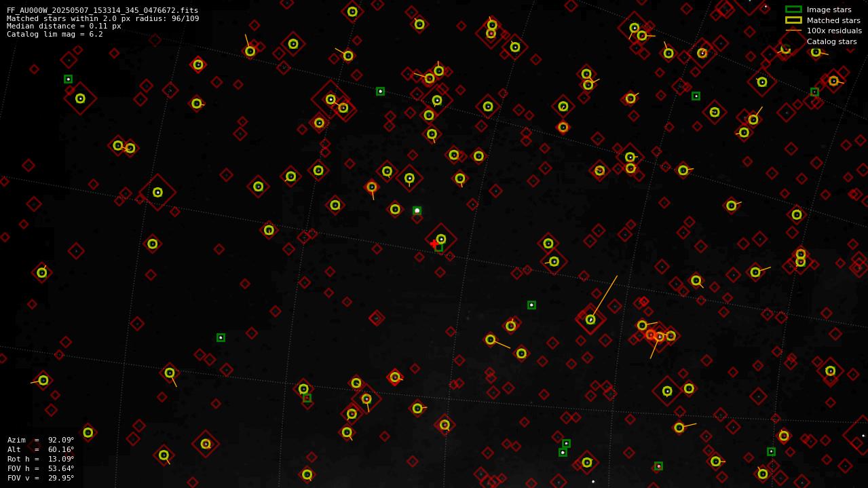Click the "Alt = 60.16°" readout

41,449
